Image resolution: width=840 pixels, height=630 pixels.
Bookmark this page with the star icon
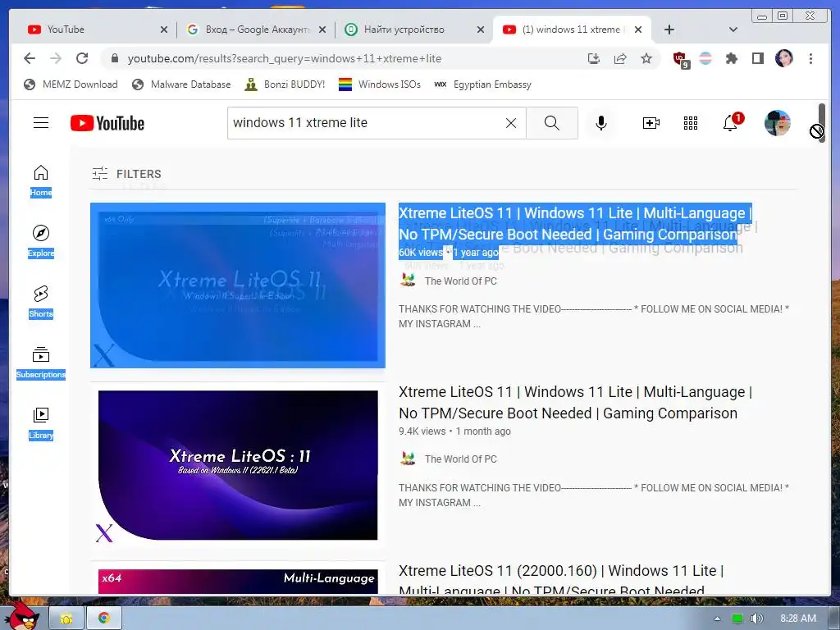646,58
